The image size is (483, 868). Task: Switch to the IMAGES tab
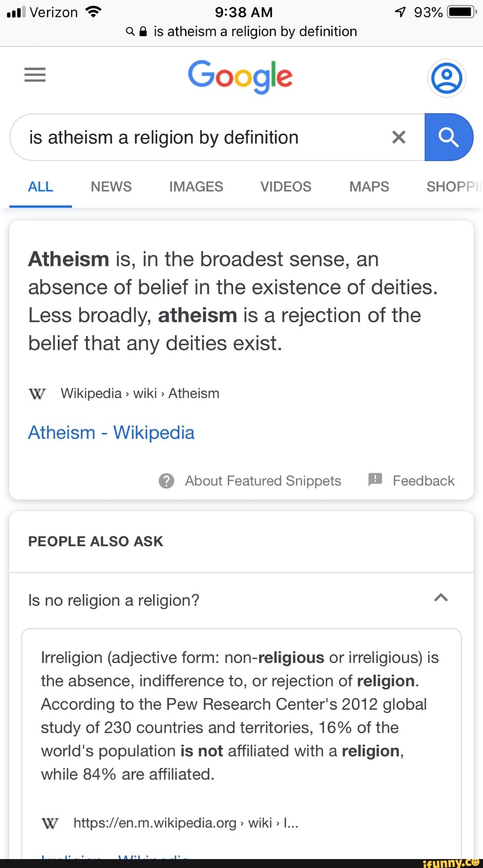point(196,187)
